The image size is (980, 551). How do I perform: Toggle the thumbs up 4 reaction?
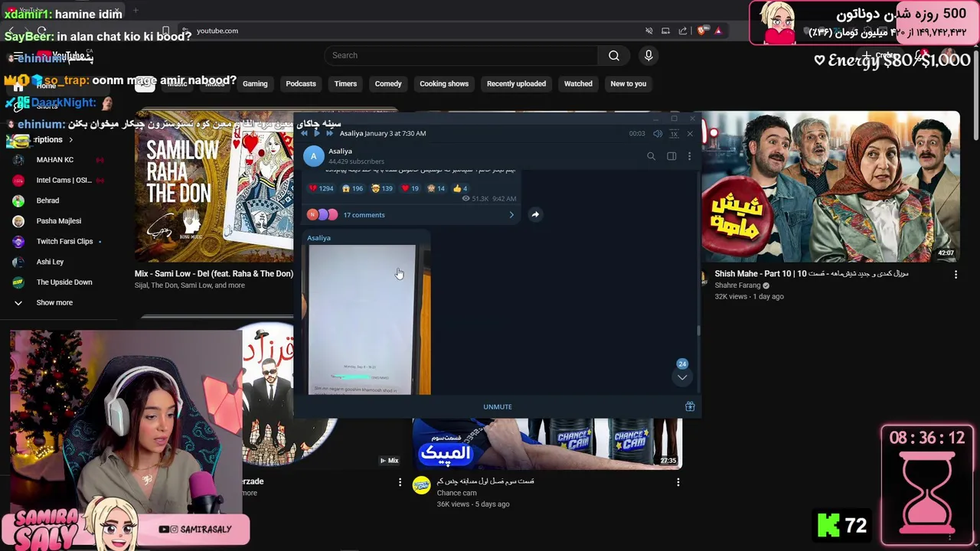tap(460, 188)
